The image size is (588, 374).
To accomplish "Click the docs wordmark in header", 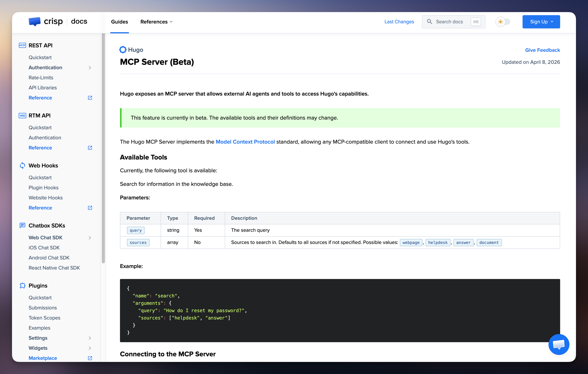I will click(x=79, y=21).
